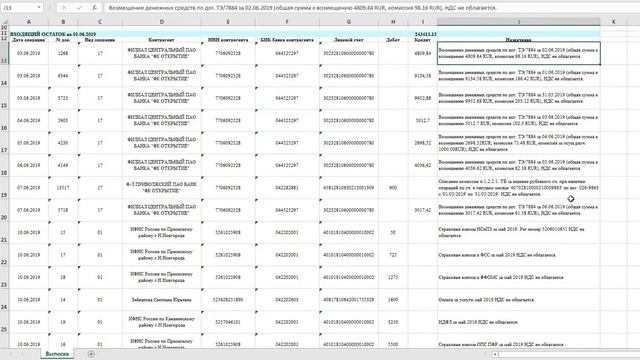Click the Страховые взносы в ФФОМС cell
The height and width of the screenshot is (360, 640).
[519, 277]
